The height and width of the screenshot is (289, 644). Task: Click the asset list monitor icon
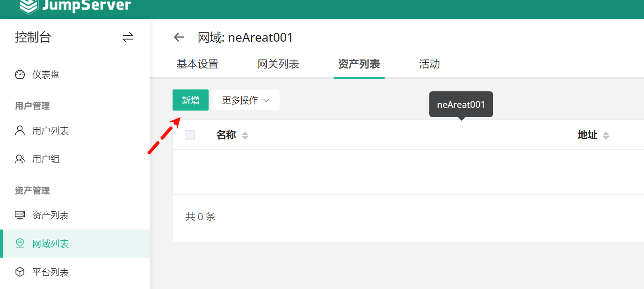click(x=20, y=215)
